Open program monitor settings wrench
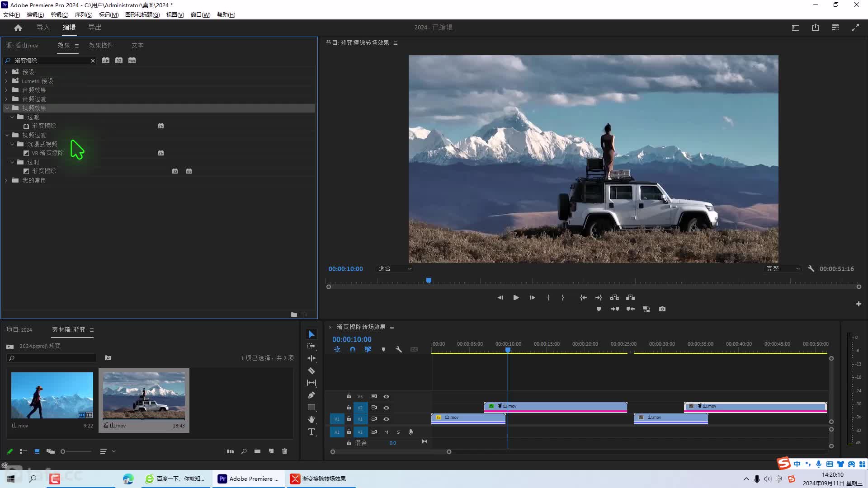This screenshot has height=488, width=868. pyautogui.click(x=811, y=268)
